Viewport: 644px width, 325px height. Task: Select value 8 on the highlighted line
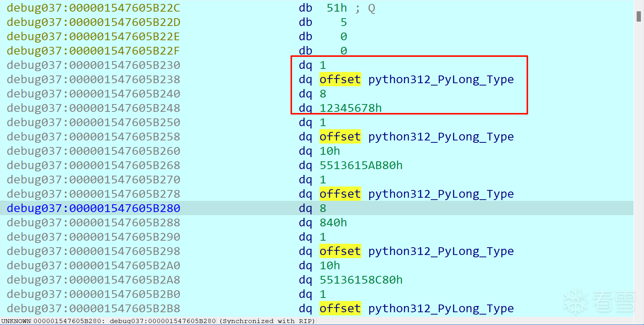pyautogui.click(x=323, y=209)
